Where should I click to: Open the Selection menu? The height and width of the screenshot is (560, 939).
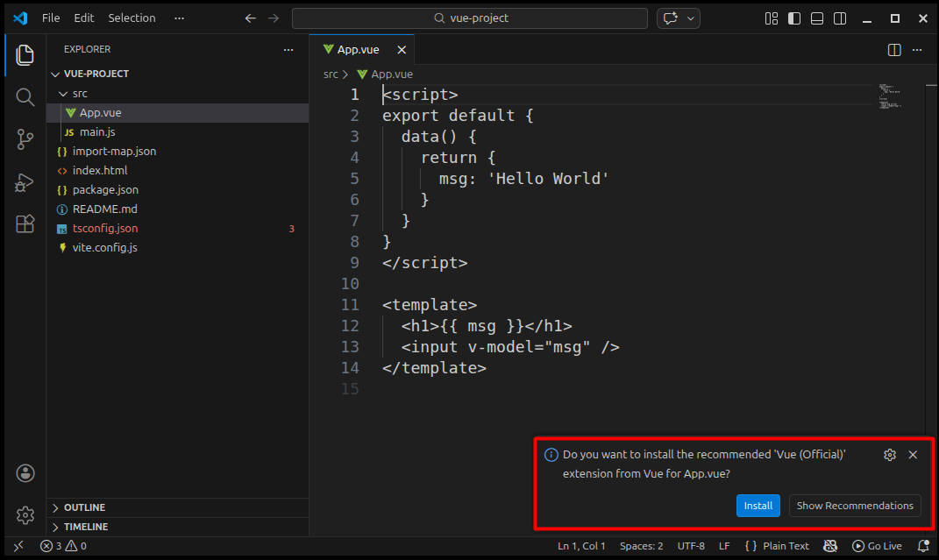point(132,18)
